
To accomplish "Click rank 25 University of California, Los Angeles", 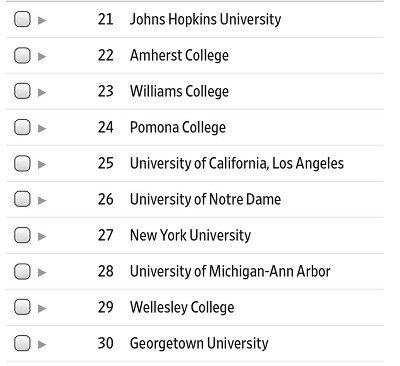I will click(237, 163).
